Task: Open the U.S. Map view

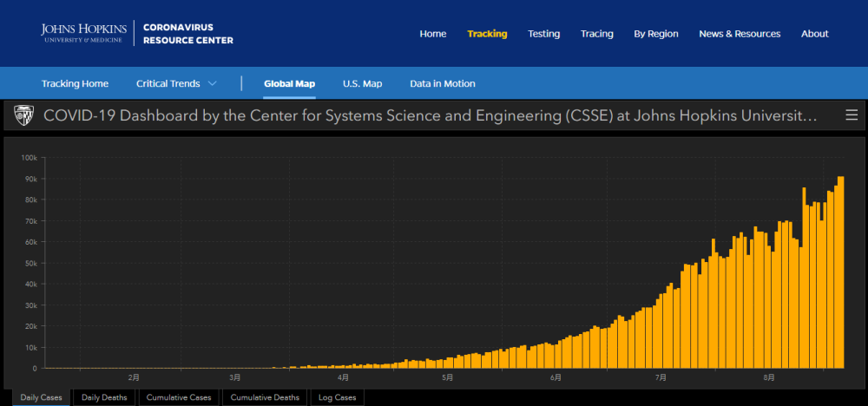Action: [x=362, y=84]
